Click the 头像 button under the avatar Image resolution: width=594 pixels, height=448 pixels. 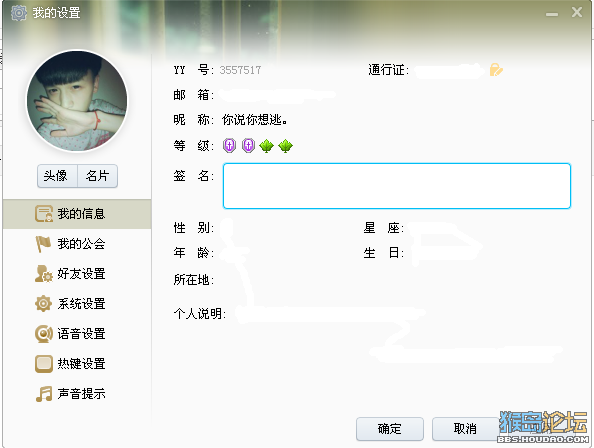click(57, 176)
